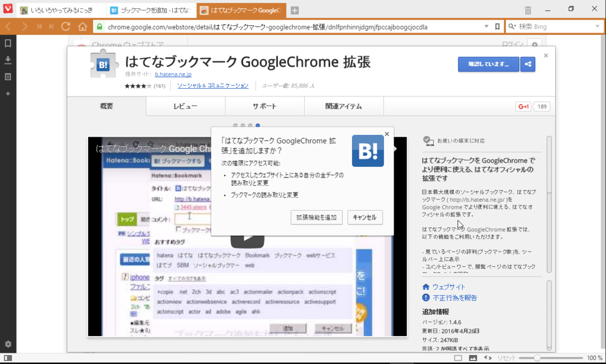Screen dimensions: 606x364
Task: Go back with the back arrow
Action: (8, 27)
